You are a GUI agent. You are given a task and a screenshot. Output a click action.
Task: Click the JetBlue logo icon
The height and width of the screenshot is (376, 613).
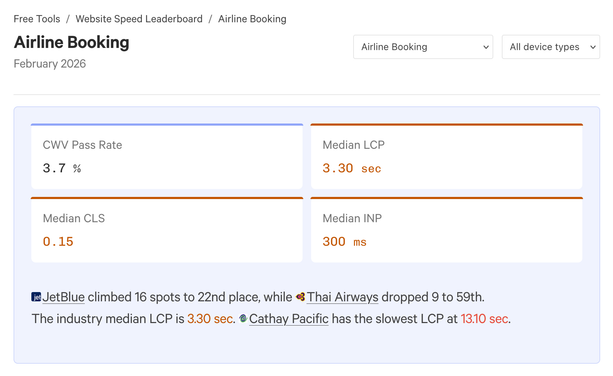pos(36,297)
